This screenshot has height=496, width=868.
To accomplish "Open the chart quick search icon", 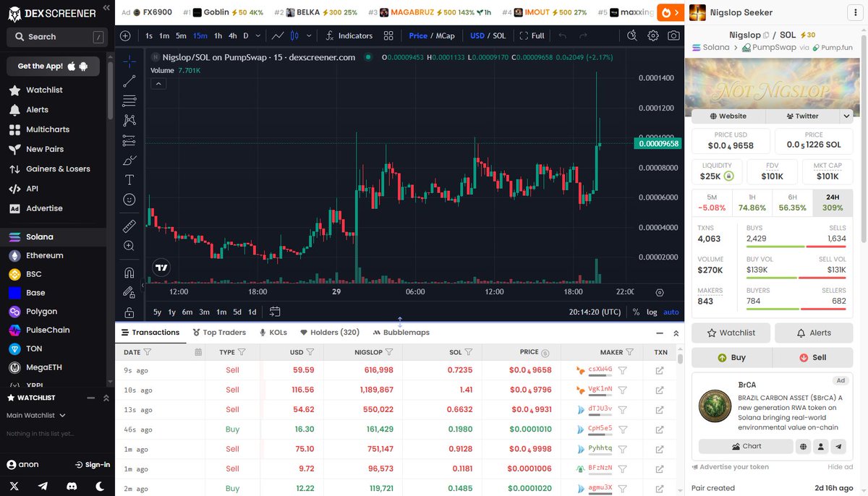I will pos(632,35).
